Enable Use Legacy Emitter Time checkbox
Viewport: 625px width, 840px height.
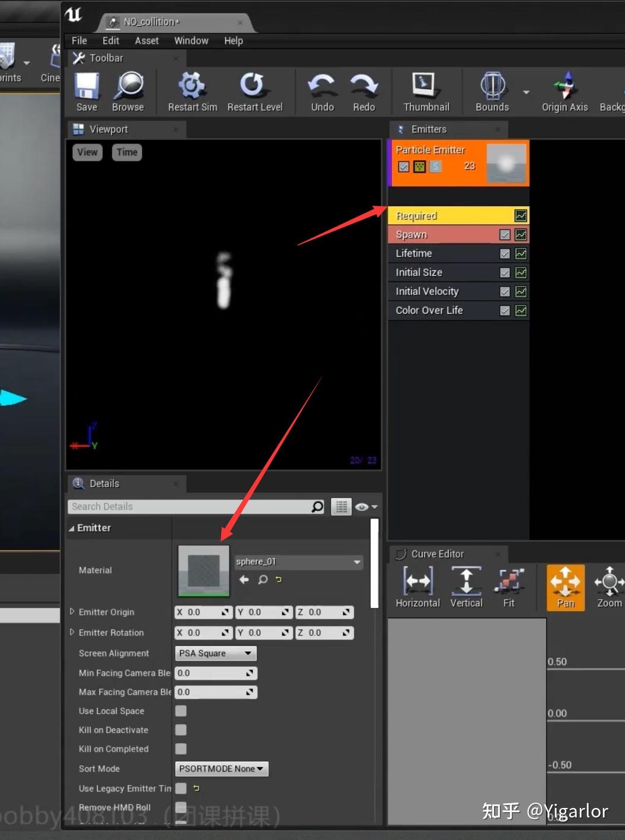point(181,788)
